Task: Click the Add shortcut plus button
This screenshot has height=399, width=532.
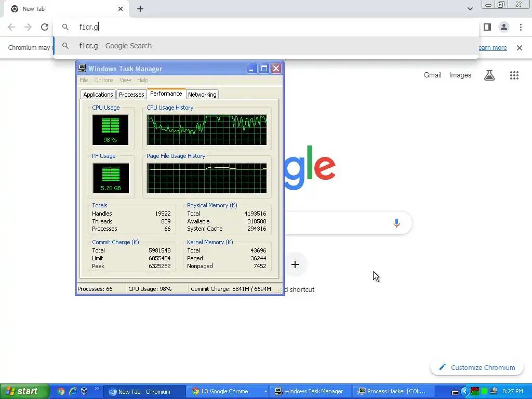Action: 295,264
